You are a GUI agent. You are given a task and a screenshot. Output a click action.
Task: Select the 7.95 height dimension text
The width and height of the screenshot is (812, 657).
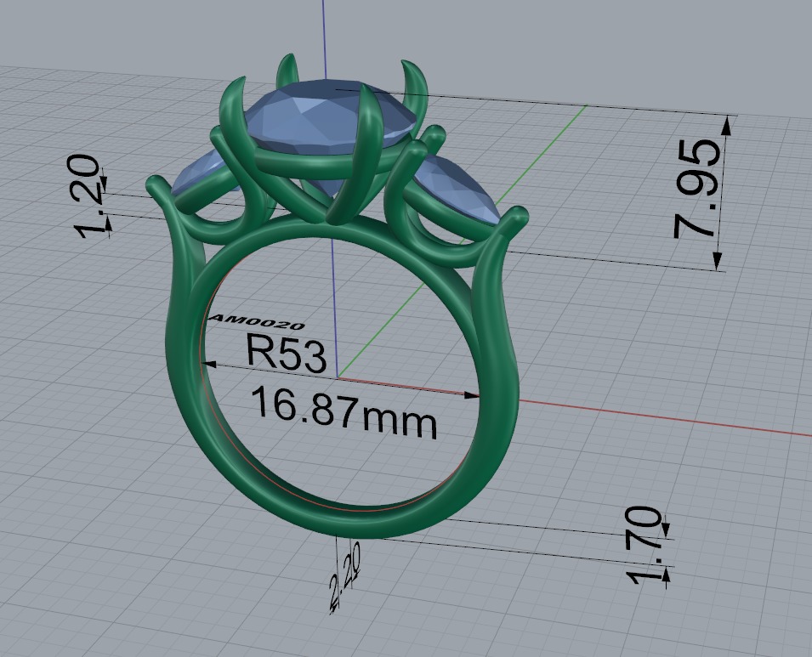[697, 189]
